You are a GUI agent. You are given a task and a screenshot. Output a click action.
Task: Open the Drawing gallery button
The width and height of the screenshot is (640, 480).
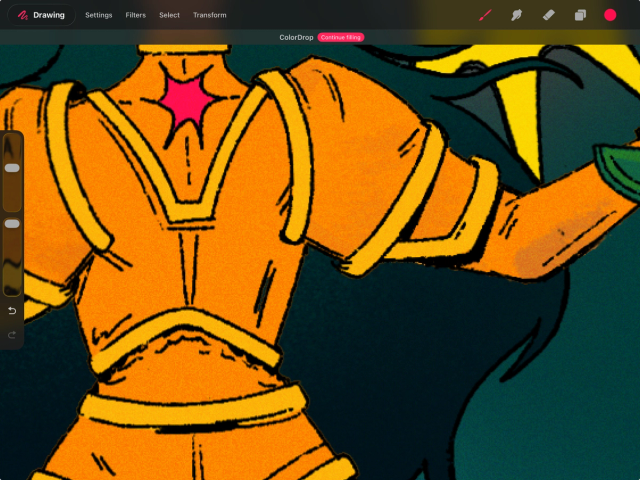tap(41, 15)
